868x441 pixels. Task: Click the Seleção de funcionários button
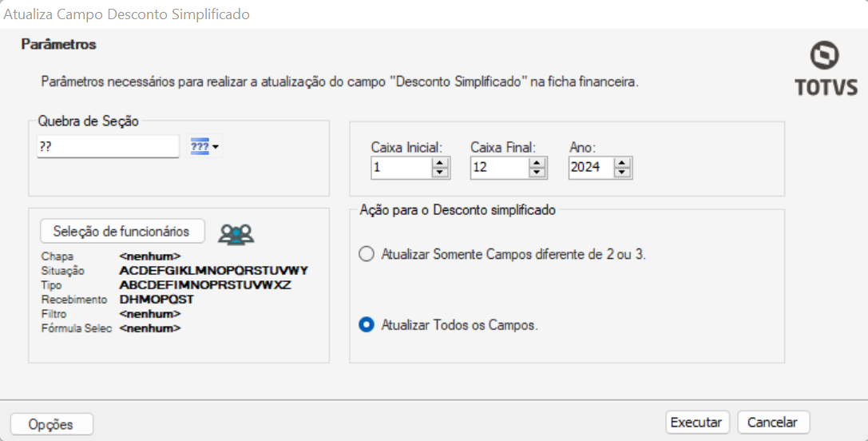121,231
